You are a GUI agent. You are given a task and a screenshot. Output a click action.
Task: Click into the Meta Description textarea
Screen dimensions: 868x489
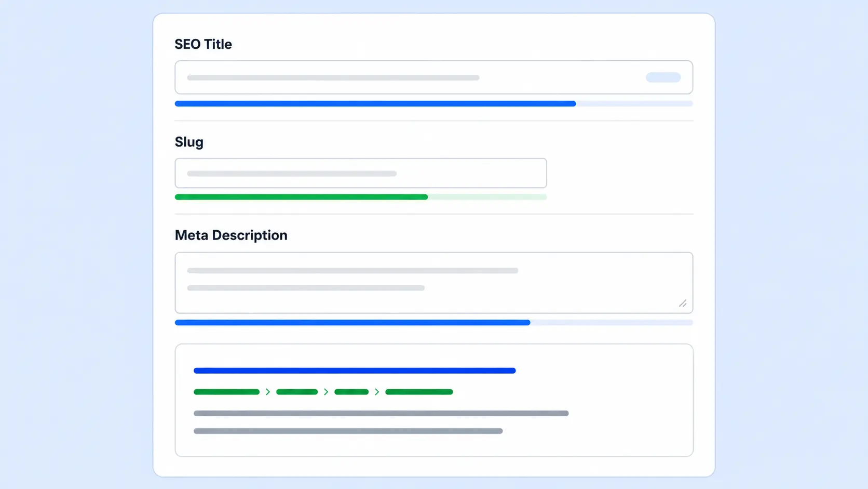tap(433, 283)
